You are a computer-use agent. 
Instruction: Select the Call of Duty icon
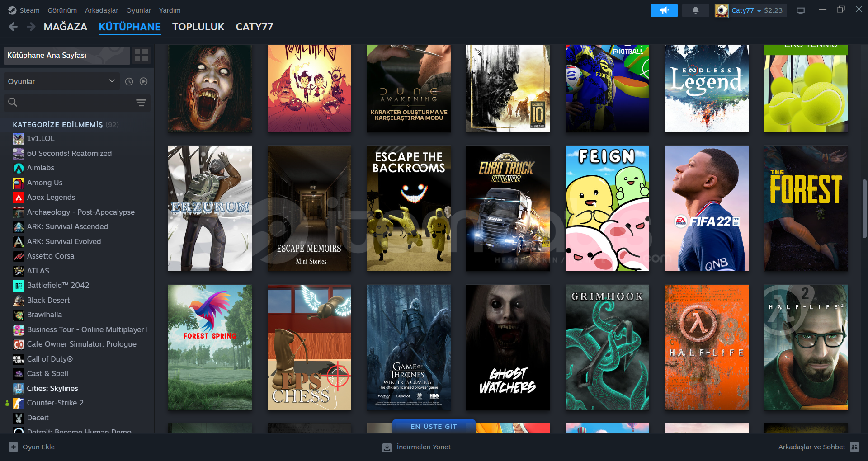(19, 359)
